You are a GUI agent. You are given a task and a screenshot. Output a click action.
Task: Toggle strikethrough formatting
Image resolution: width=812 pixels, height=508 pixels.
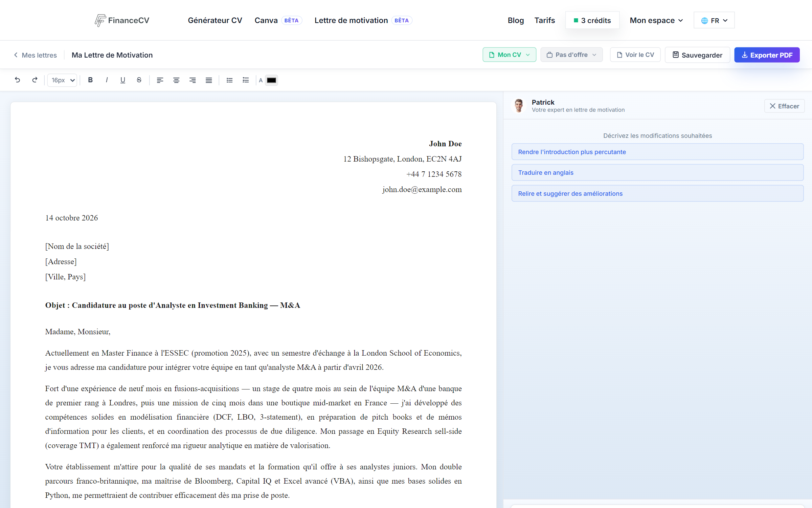(139, 80)
